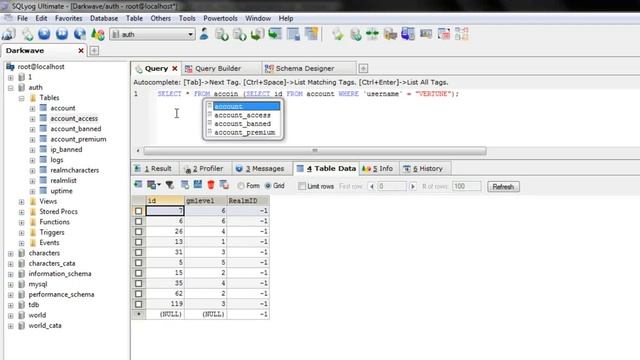Click the create table toolbar icon
The width and height of the screenshot is (640, 360).
click(293, 34)
